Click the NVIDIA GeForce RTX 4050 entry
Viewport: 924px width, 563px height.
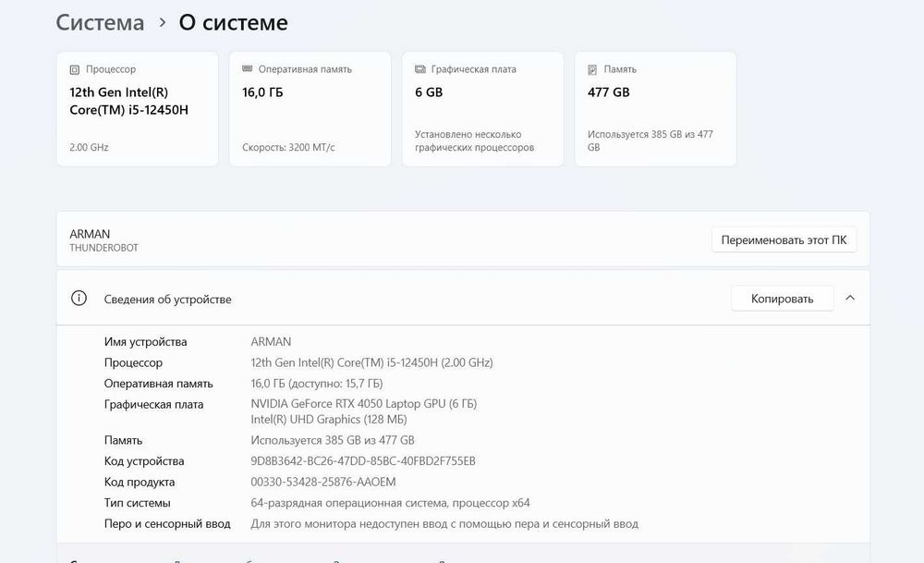363,404
